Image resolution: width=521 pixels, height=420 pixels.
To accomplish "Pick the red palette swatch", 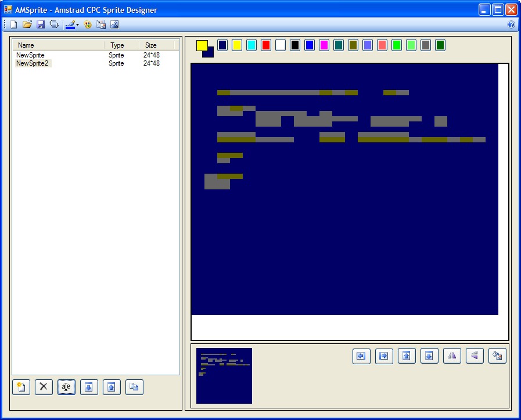I will point(266,45).
